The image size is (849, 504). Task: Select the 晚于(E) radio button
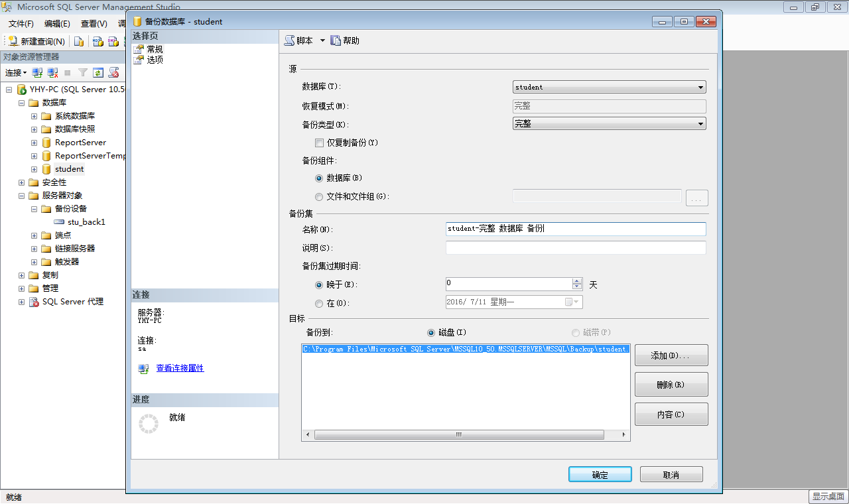click(x=319, y=284)
